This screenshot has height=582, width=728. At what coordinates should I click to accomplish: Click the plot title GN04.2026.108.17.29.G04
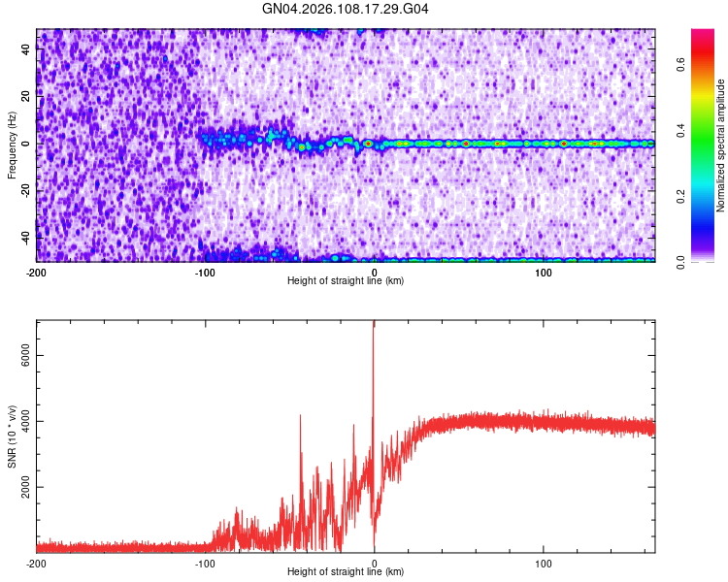(x=345, y=9)
